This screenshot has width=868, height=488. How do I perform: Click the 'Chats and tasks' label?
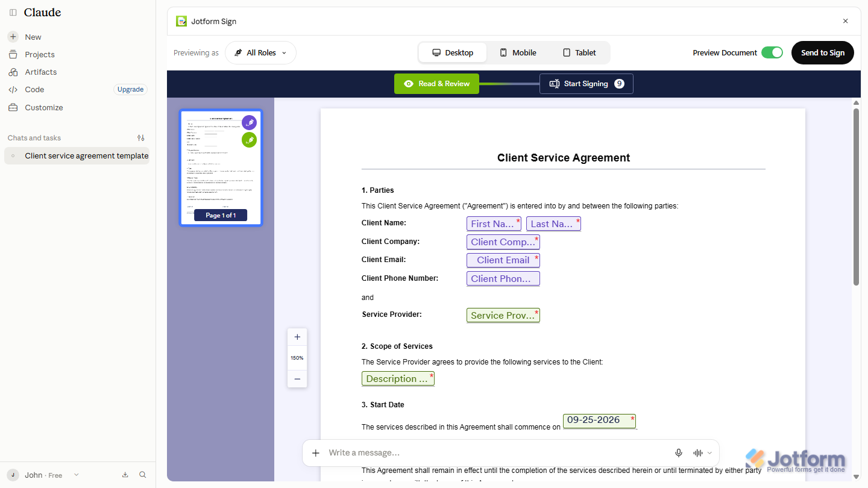[x=34, y=138]
